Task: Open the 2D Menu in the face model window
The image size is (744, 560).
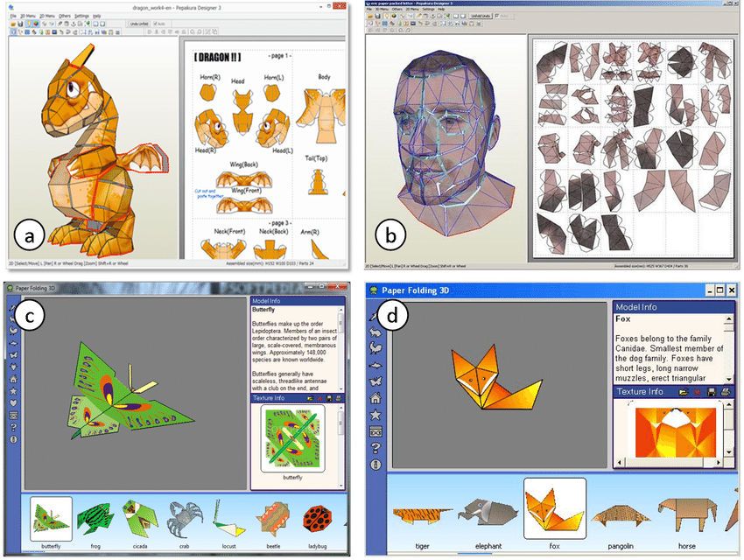Action: point(411,9)
